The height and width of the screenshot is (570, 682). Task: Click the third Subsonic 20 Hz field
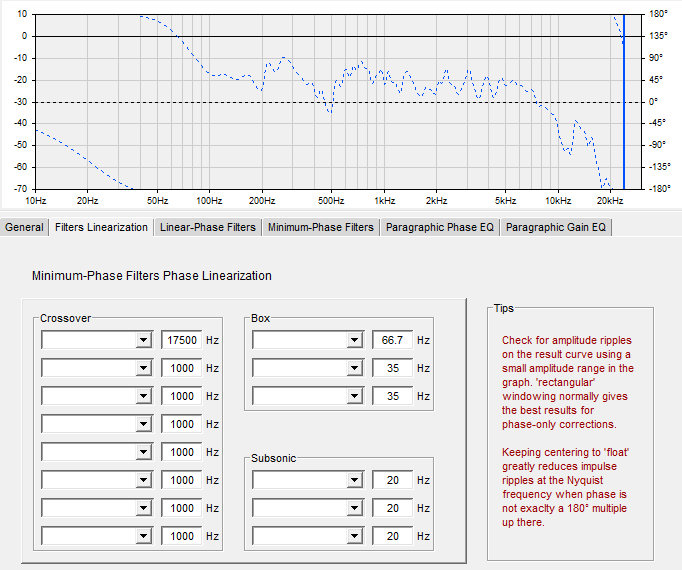pos(392,536)
